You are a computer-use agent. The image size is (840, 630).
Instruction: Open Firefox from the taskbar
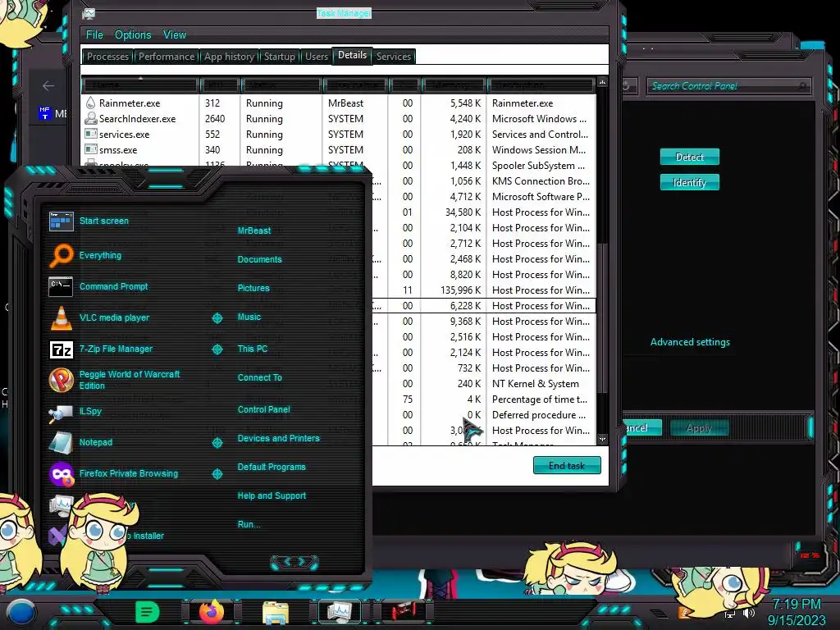pos(212,612)
